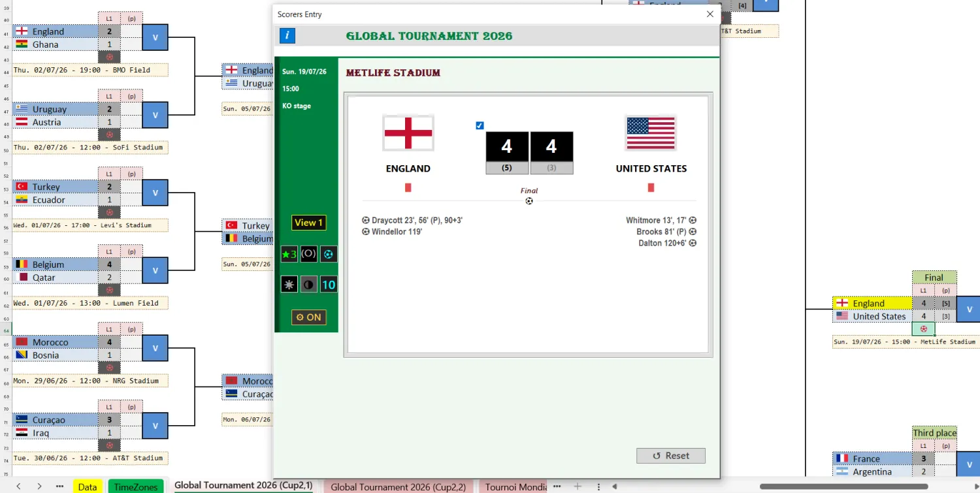The height and width of the screenshot is (493, 980).
Task: Switch to the Data sheet tab
Action: (88, 486)
